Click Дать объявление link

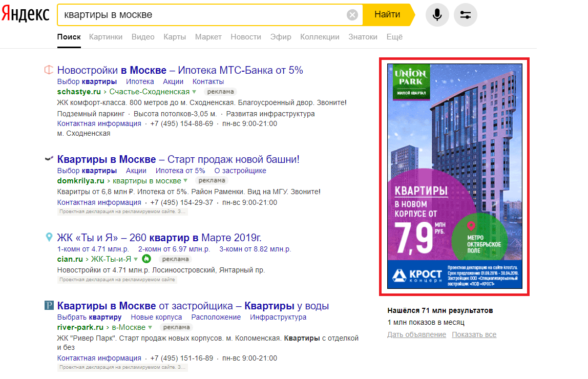(x=416, y=334)
